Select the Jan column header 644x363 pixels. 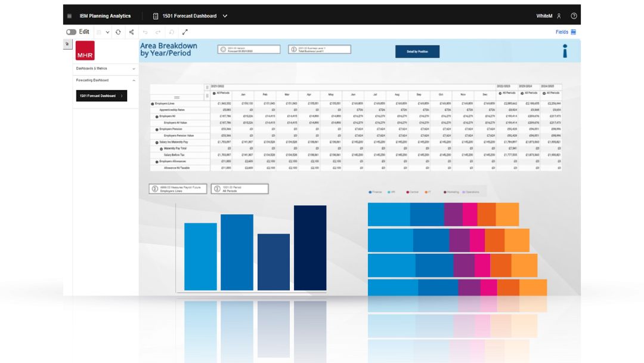point(243,94)
